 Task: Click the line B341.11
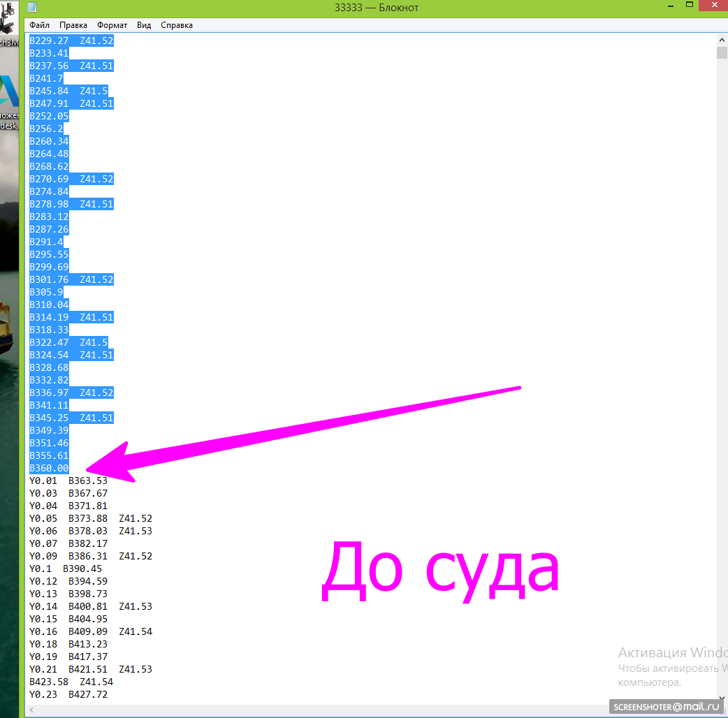click(x=49, y=405)
